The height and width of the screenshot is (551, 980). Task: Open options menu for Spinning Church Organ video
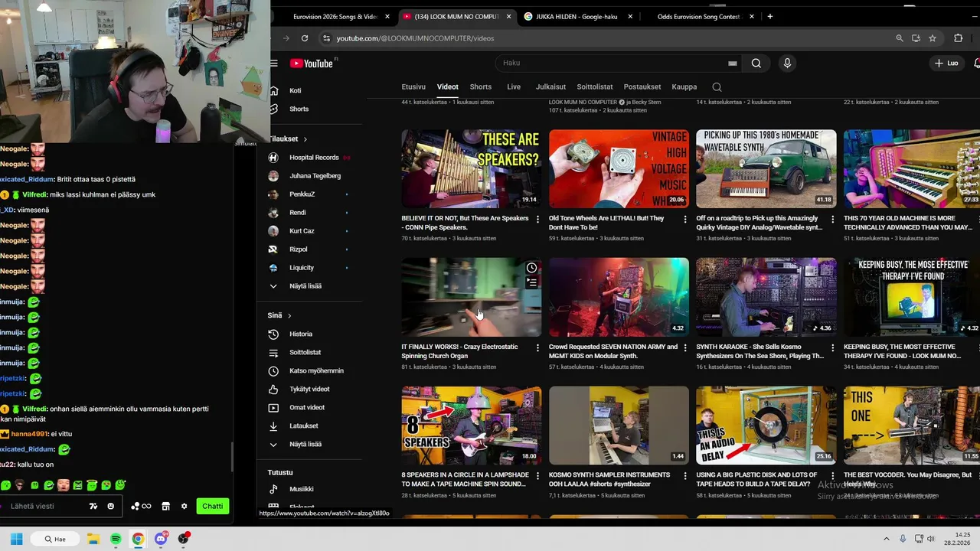[537, 348]
